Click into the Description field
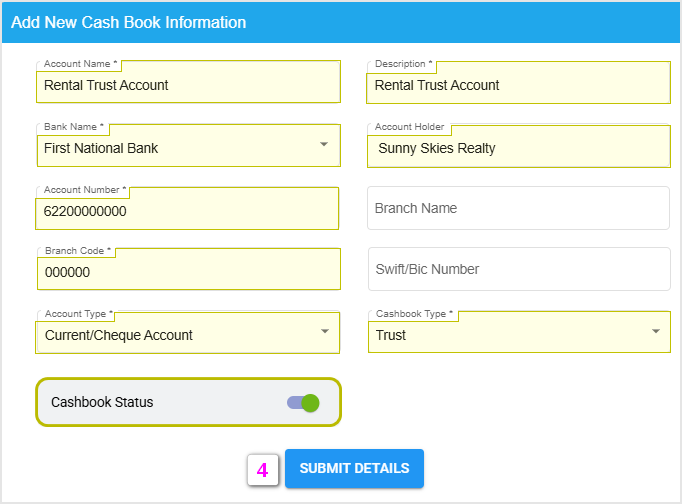This screenshot has width=682, height=504. 518,86
